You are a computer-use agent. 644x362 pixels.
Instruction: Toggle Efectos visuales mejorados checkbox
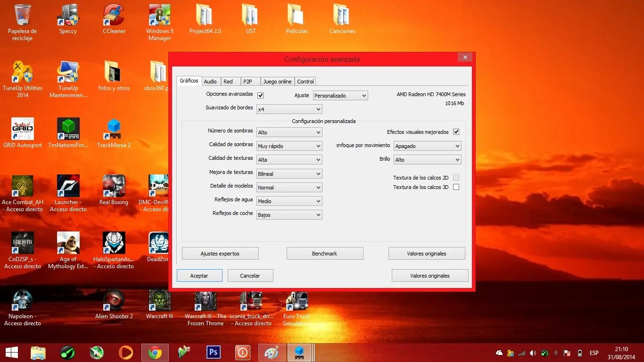(456, 132)
